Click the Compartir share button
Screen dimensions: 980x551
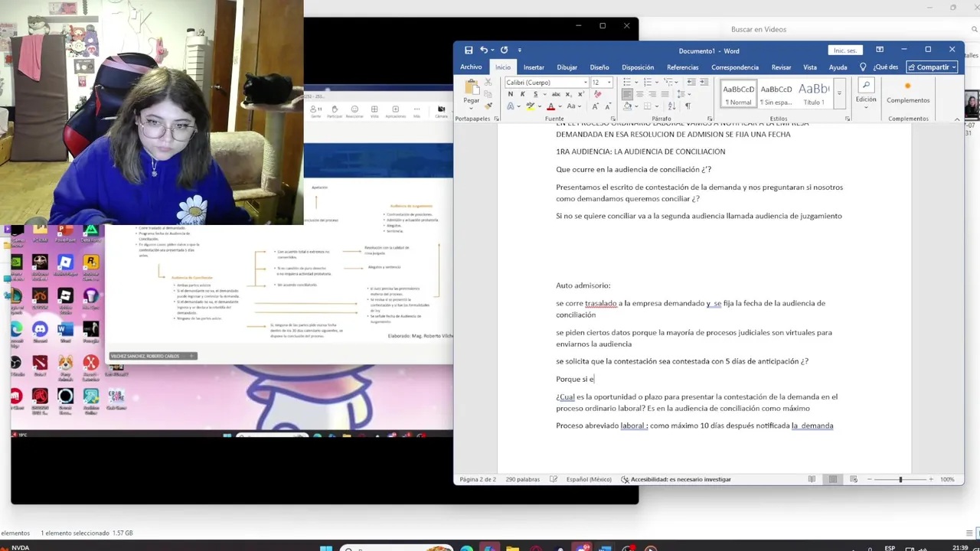coord(933,67)
